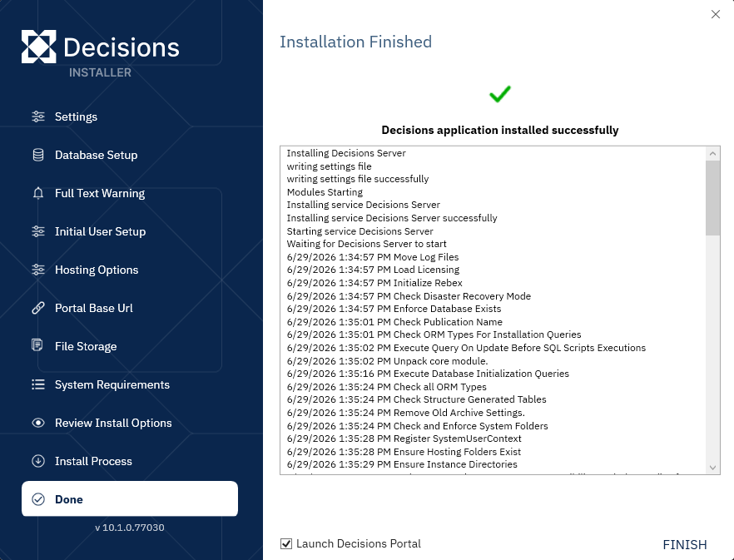
Task: Click the Settings sliders icon
Action: tap(38, 116)
